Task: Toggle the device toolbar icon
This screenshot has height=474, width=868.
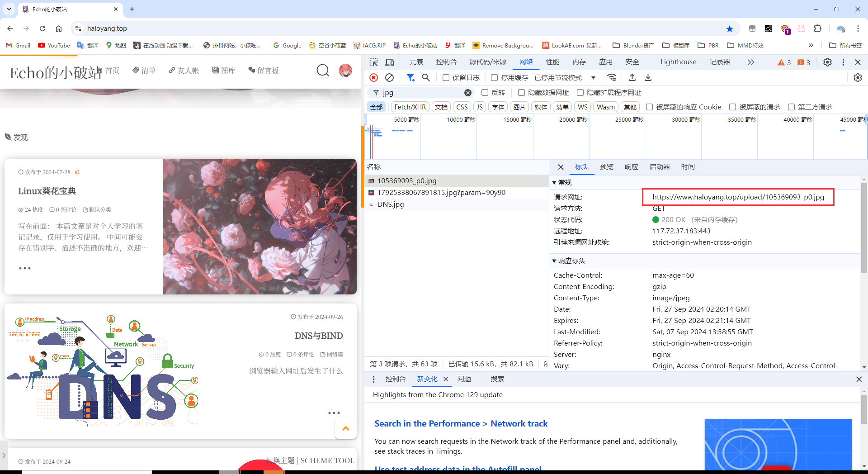Action: (x=390, y=62)
